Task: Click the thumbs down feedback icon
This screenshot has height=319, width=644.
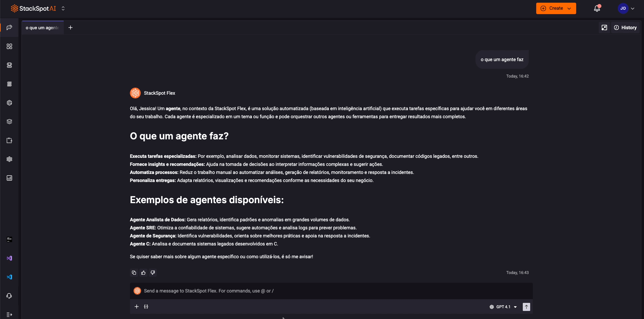Action: click(153, 273)
